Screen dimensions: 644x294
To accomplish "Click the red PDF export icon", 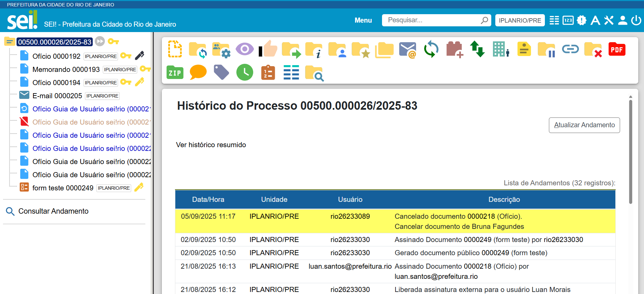I will [617, 50].
